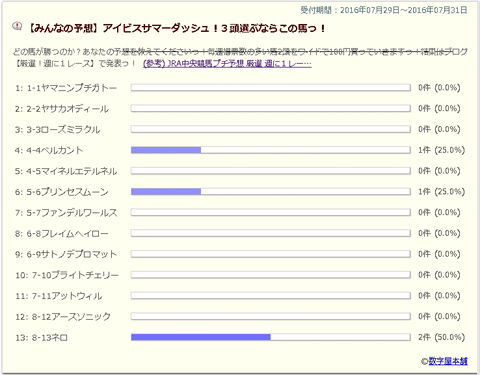The height and width of the screenshot is (375, 480).
Task: Click the poll title アイビスサマーダッシュ heading
Action: click(176, 28)
